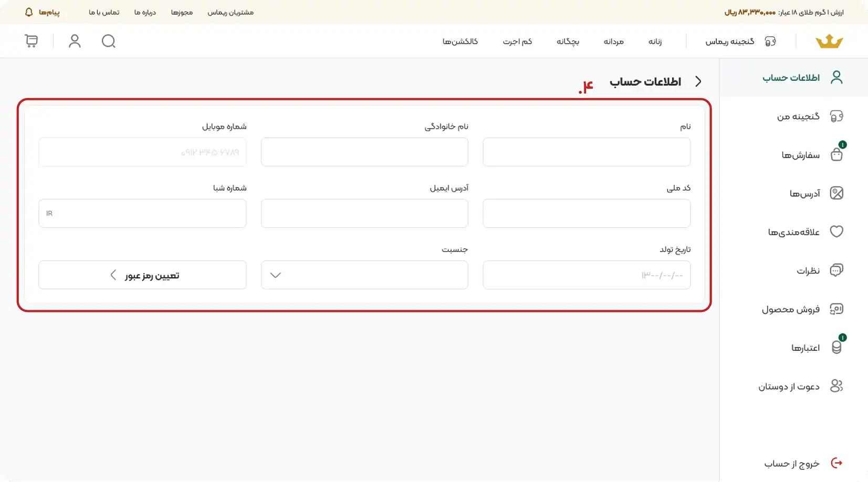Click the person icon next to اطلاعات حساب
The width and height of the screenshot is (868, 482).
pos(836,77)
